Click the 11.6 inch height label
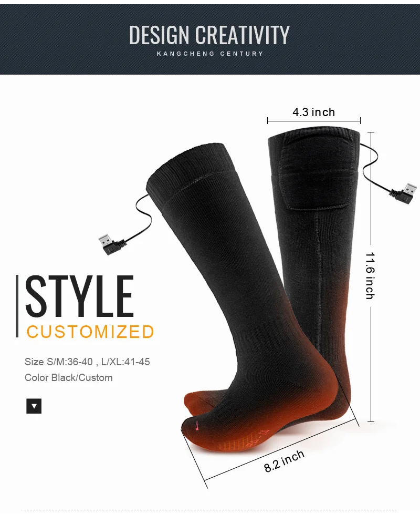 370,276
